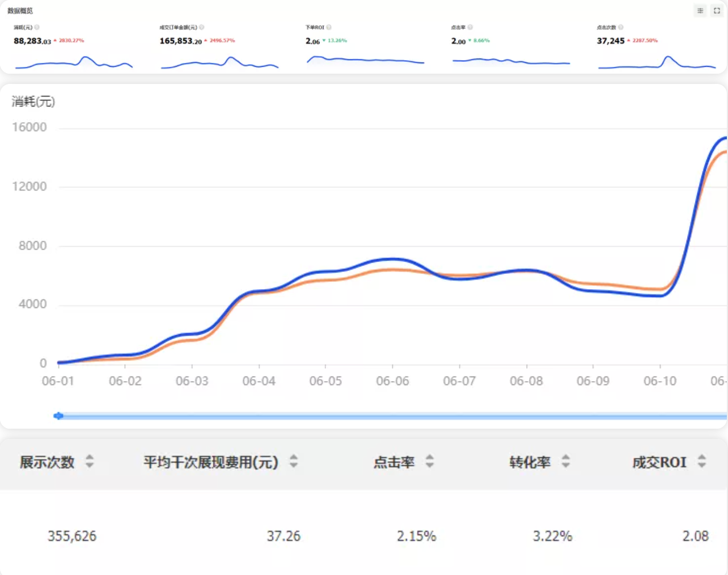The height and width of the screenshot is (575, 728).
Task: Click the 2830.27% change indicator
Action: 69,41
